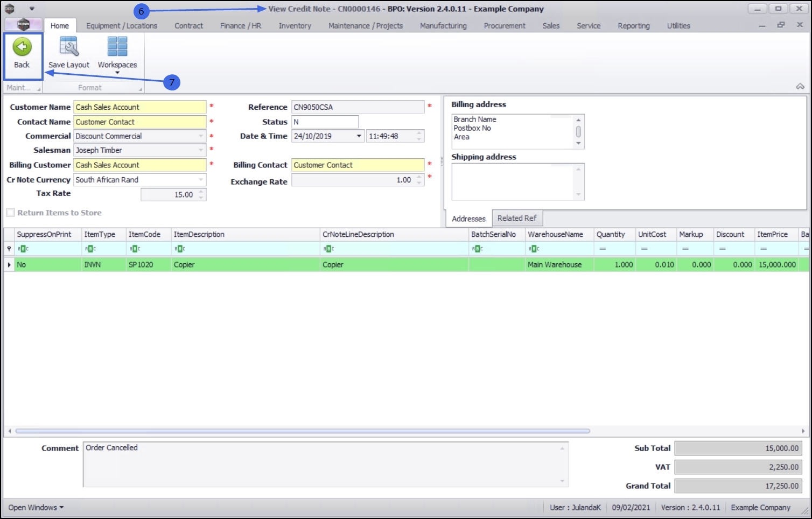
Task: Click the filter icon under ItemType
Action: [90, 249]
